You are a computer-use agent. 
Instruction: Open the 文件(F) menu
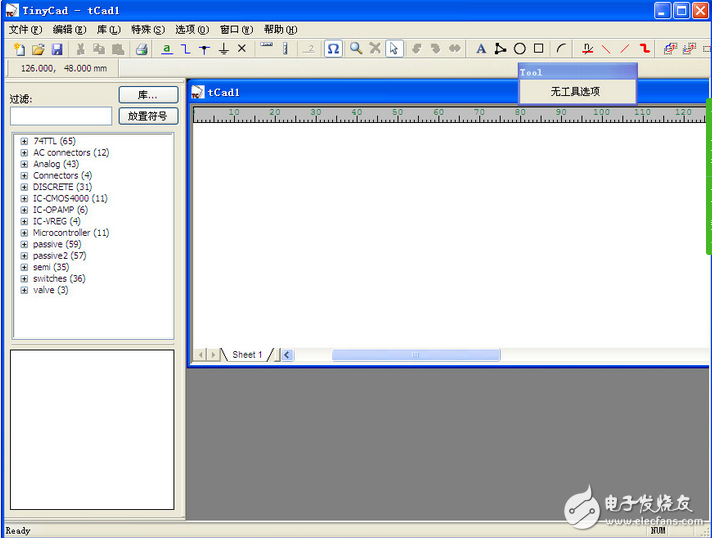pyautogui.click(x=25, y=29)
